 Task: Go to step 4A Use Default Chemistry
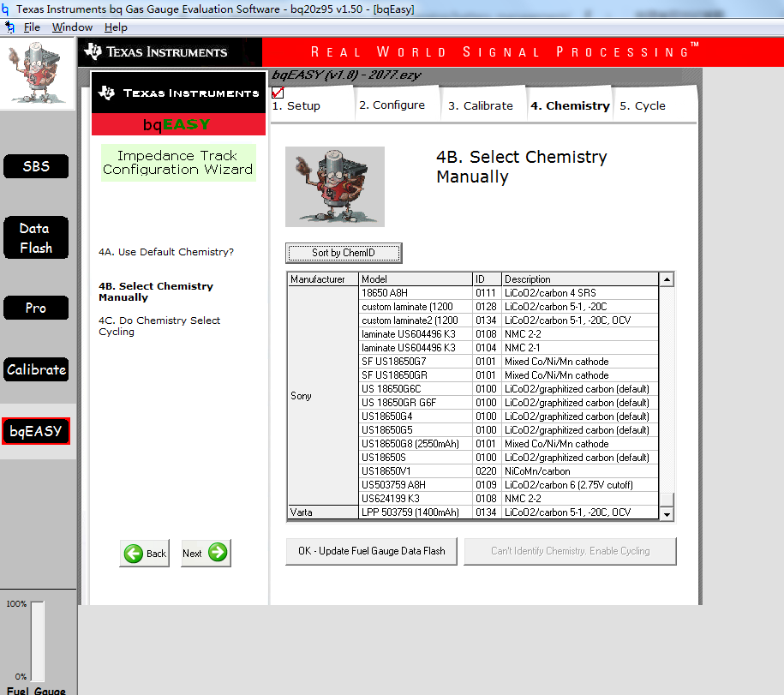166,252
